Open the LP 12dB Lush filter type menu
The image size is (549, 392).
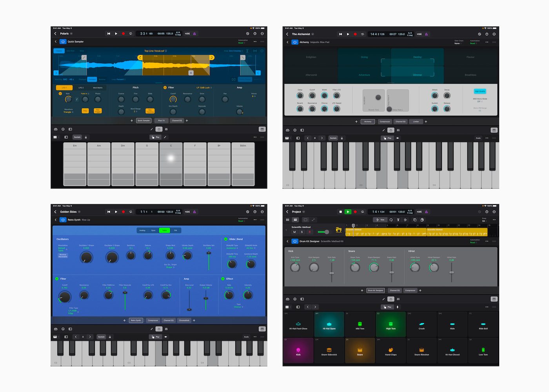tap(204, 87)
